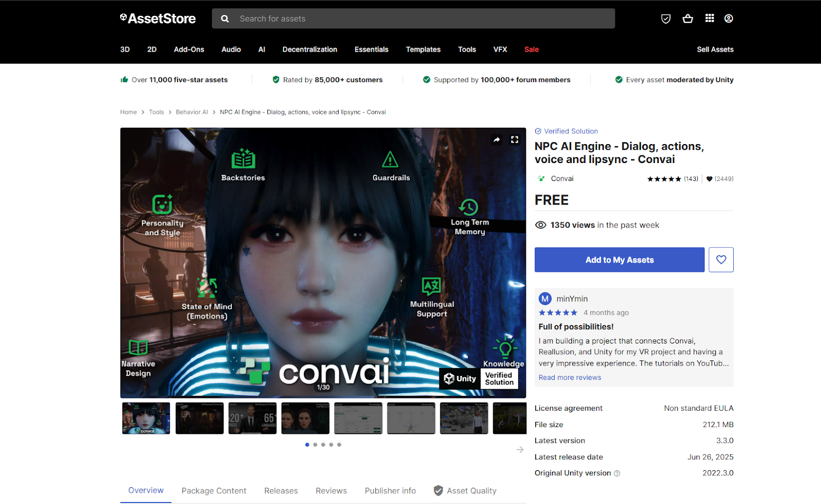Open the AI category
Image resolution: width=821 pixels, height=504 pixels.
(x=262, y=49)
